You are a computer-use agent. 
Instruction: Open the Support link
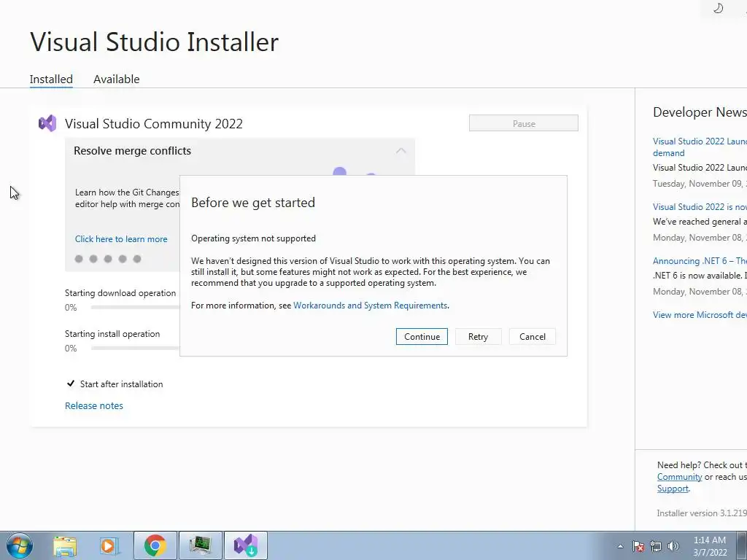pyautogui.click(x=673, y=489)
